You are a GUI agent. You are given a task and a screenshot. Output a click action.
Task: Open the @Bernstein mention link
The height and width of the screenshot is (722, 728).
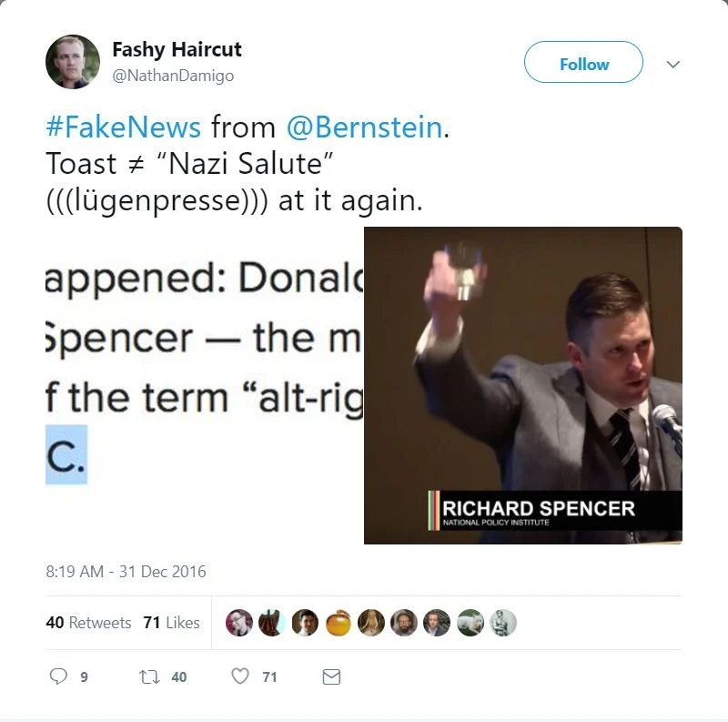[364, 128]
